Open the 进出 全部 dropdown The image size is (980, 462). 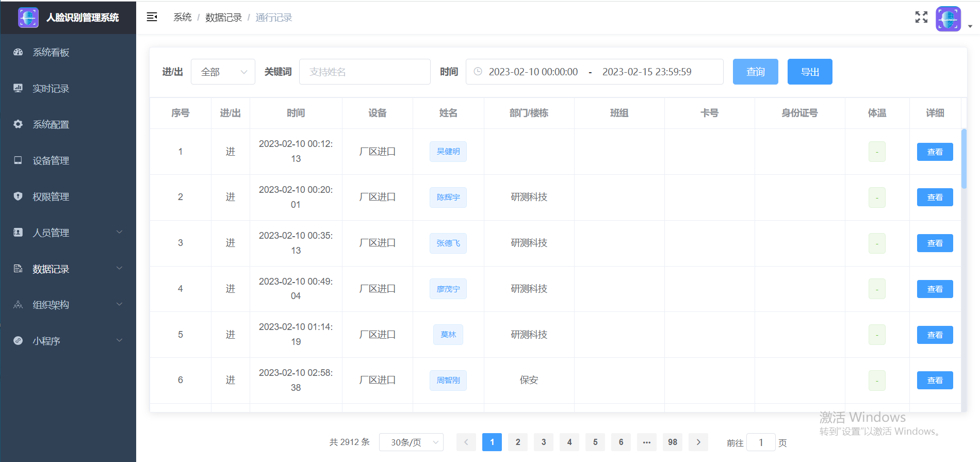click(223, 72)
